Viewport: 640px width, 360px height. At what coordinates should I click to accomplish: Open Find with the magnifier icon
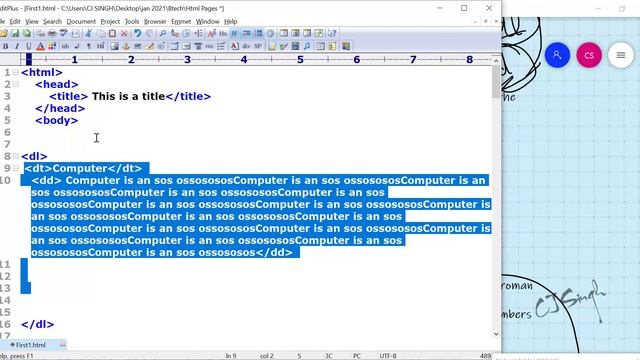point(162,33)
